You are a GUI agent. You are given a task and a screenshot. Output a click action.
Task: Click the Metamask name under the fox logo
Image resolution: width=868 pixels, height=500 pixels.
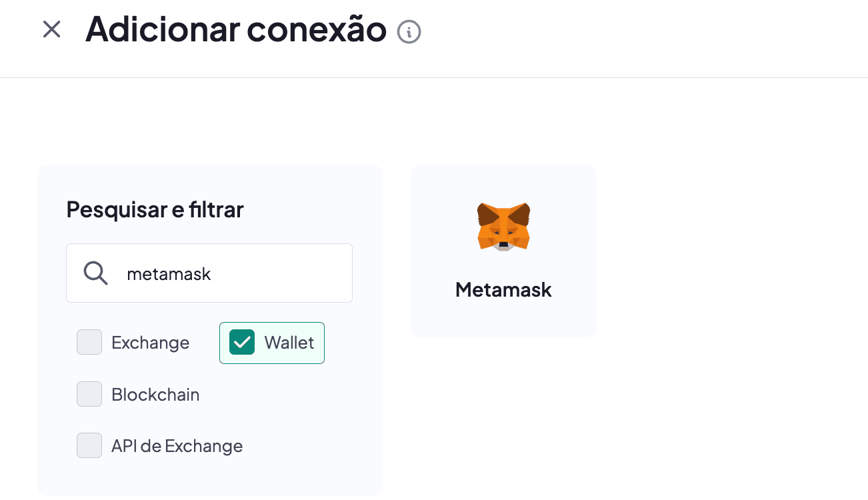click(503, 289)
